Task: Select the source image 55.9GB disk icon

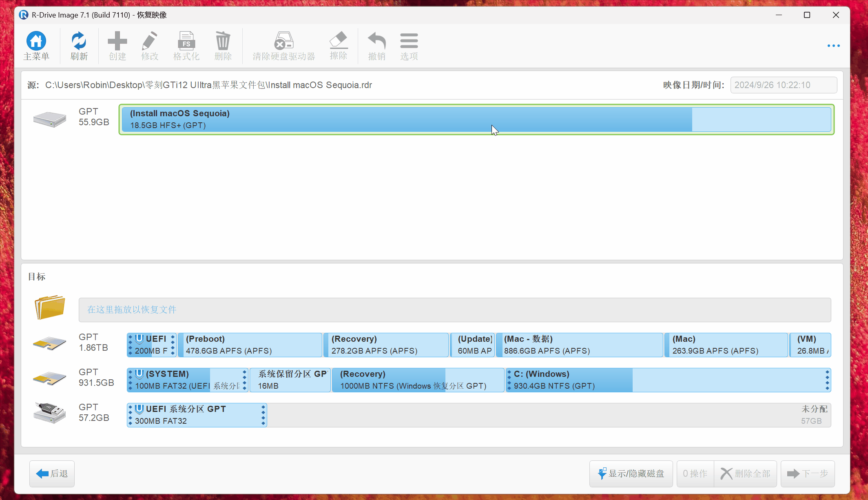Action: (x=50, y=119)
